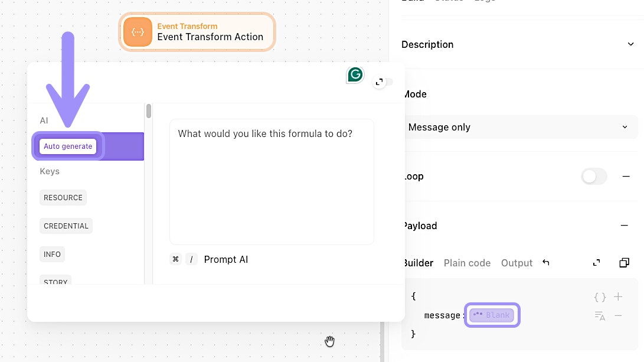
Task: Remove the message row with minus icon
Action: coord(618,316)
